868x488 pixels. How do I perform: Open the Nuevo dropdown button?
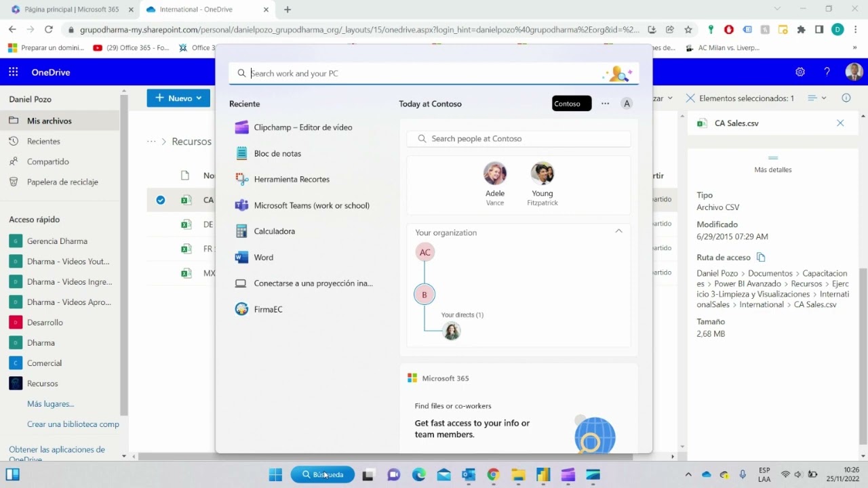pyautogui.click(x=179, y=98)
